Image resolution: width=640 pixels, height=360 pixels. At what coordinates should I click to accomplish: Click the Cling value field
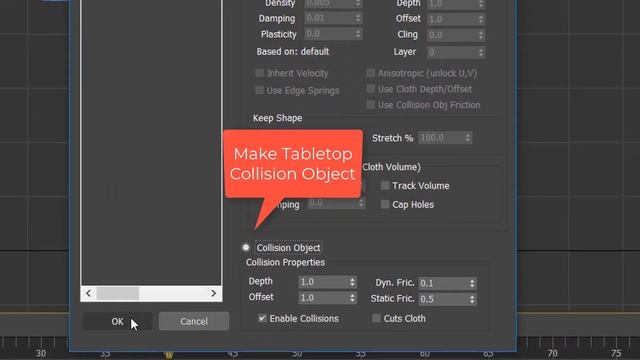[x=452, y=35]
